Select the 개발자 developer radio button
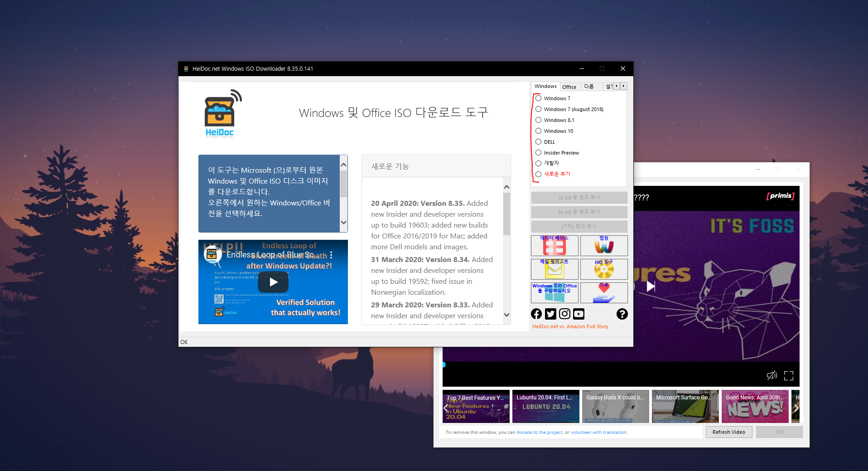 [x=539, y=163]
